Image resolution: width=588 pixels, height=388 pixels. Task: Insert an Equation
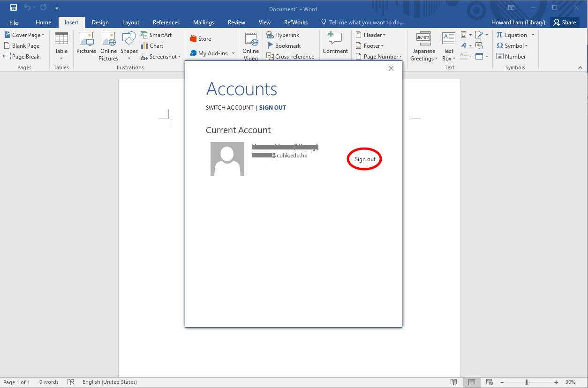(x=515, y=35)
